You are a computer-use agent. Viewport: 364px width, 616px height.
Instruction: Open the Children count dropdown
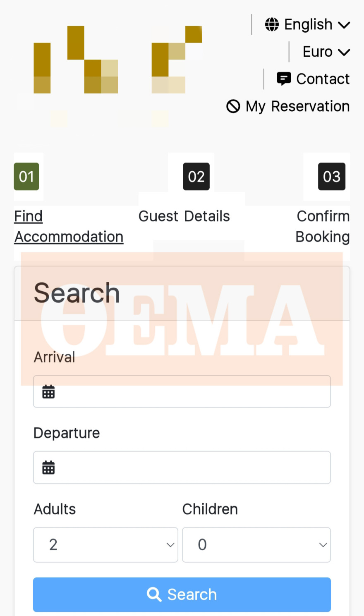pos(256,544)
